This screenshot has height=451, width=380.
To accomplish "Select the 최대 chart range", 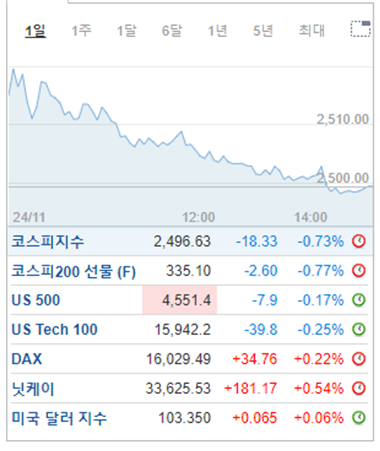I will [x=311, y=31].
